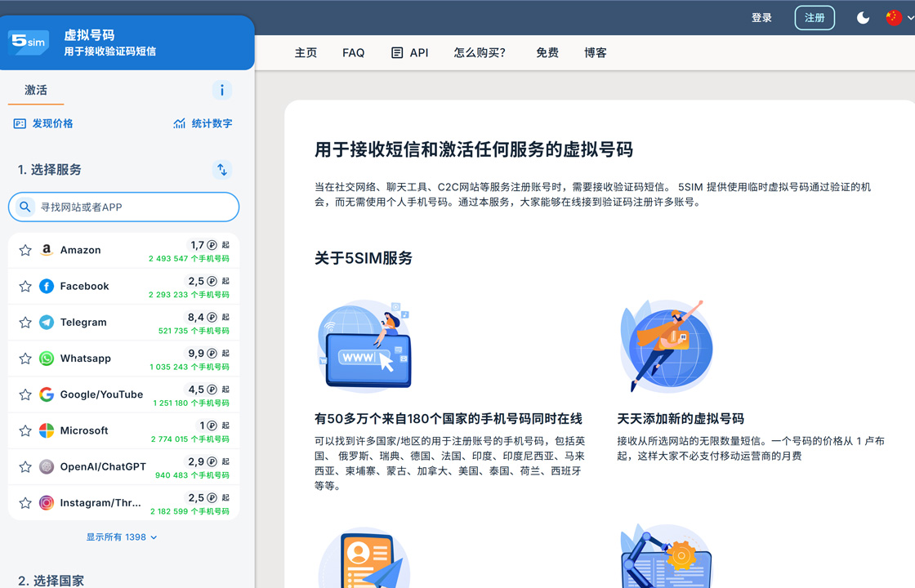The image size is (915, 588).
Task: Select the Facebook service name
Action: [85, 287]
